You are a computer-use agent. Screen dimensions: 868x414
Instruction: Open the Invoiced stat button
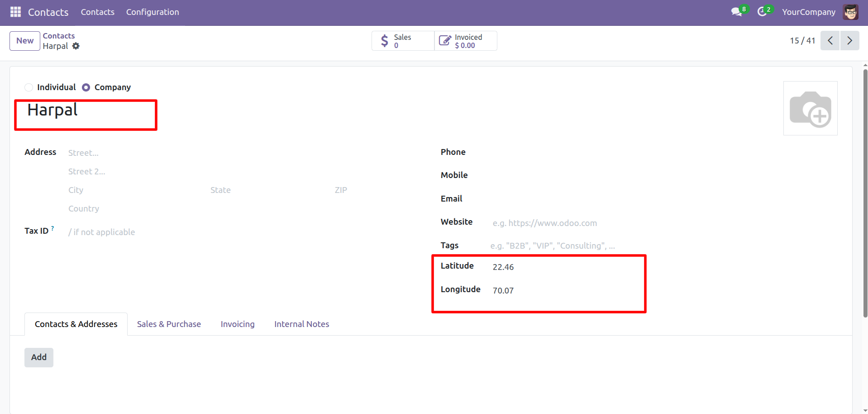coord(466,41)
